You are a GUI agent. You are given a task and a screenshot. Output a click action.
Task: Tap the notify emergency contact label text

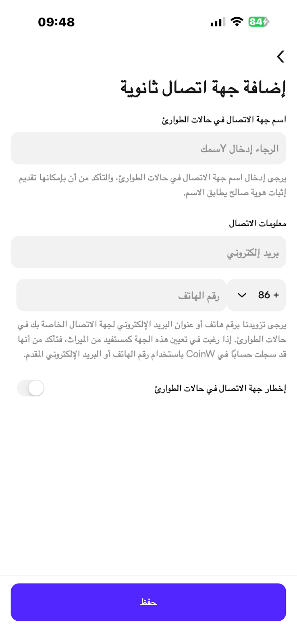[x=220, y=389]
